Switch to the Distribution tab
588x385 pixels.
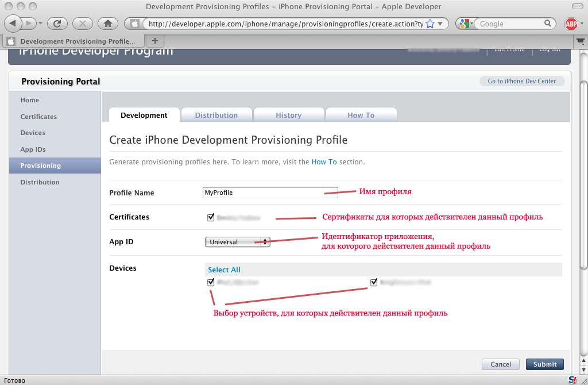point(216,115)
